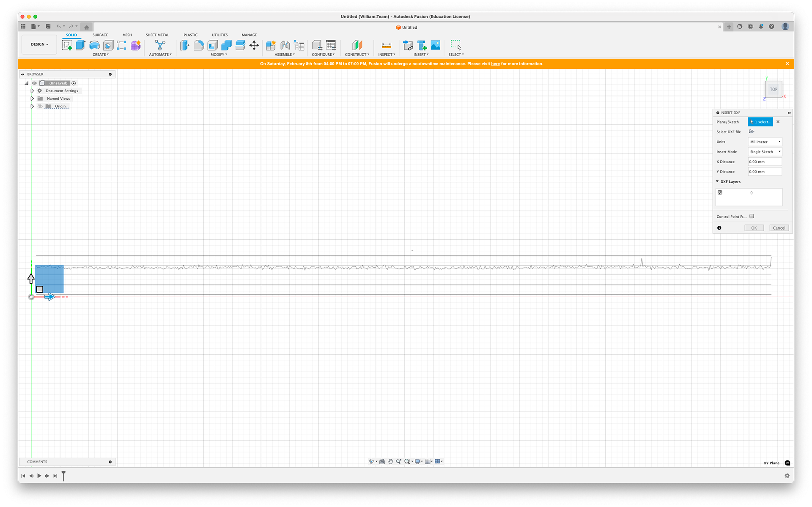Click the timeline marker handle

63,475
